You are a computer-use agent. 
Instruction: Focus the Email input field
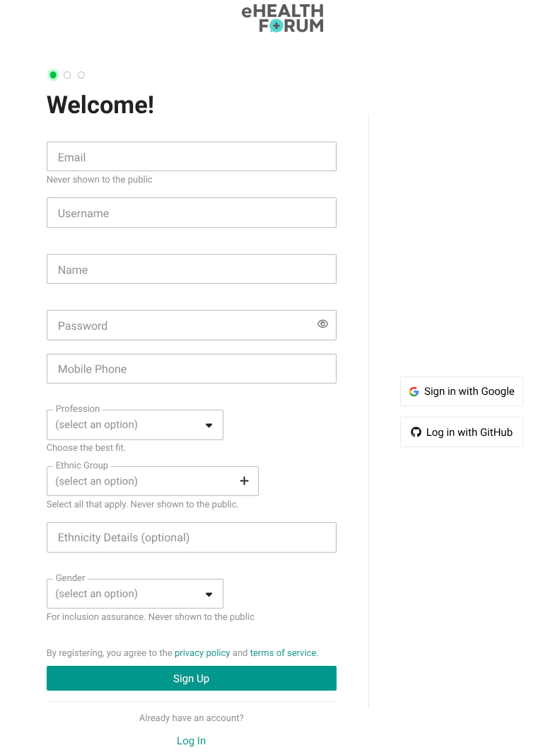click(x=191, y=157)
